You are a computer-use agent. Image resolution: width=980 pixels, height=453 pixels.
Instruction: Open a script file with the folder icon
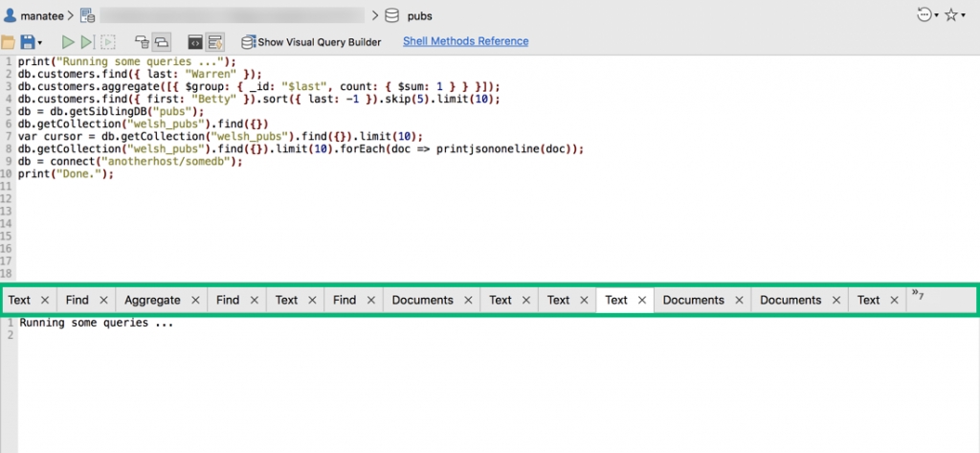[x=8, y=42]
